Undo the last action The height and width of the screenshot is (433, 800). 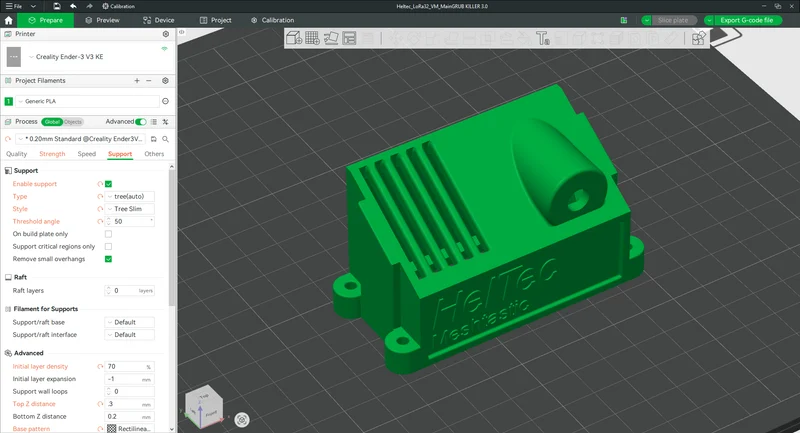point(73,6)
